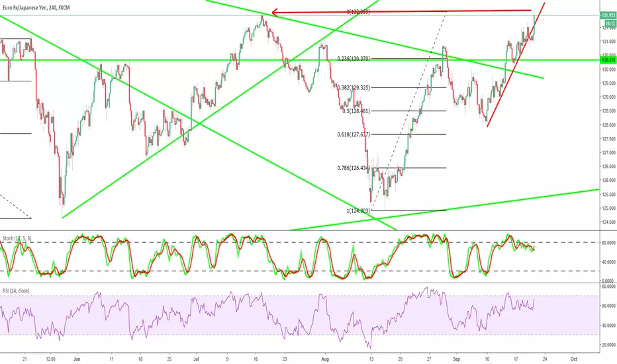Click 129.000 on the price axis
The height and width of the screenshot is (364, 617).
pyautogui.click(x=608, y=97)
